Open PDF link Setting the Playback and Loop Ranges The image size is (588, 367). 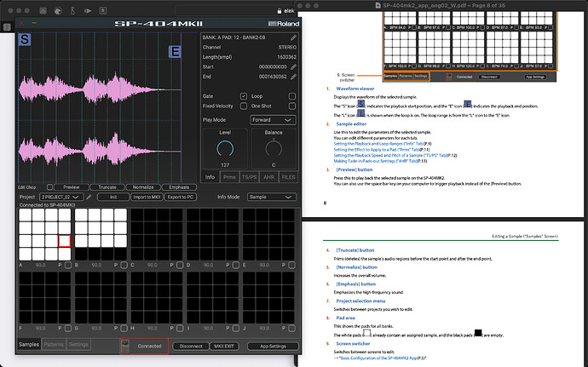pos(378,144)
